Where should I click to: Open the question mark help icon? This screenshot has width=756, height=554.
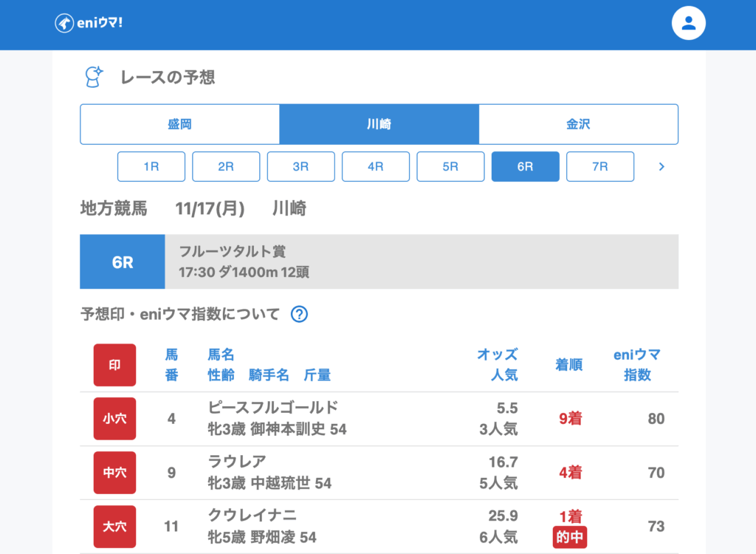[x=299, y=314]
